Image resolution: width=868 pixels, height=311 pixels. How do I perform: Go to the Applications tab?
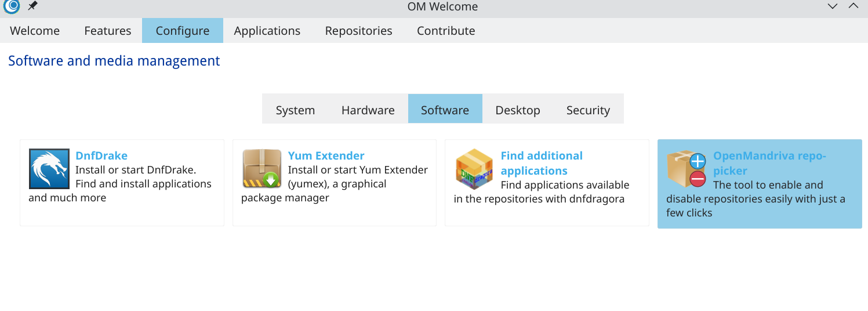point(267,31)
